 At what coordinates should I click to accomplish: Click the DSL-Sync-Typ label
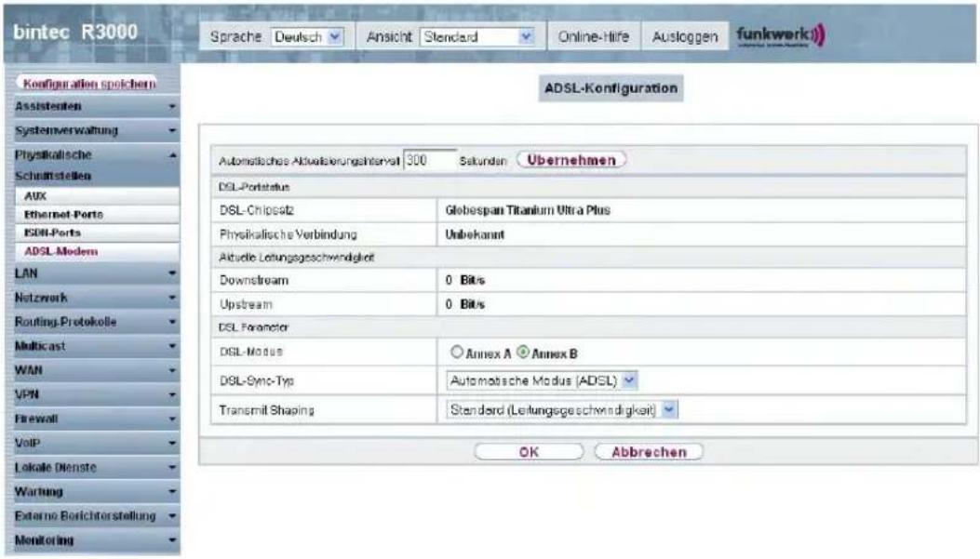(x=256, y=381)
